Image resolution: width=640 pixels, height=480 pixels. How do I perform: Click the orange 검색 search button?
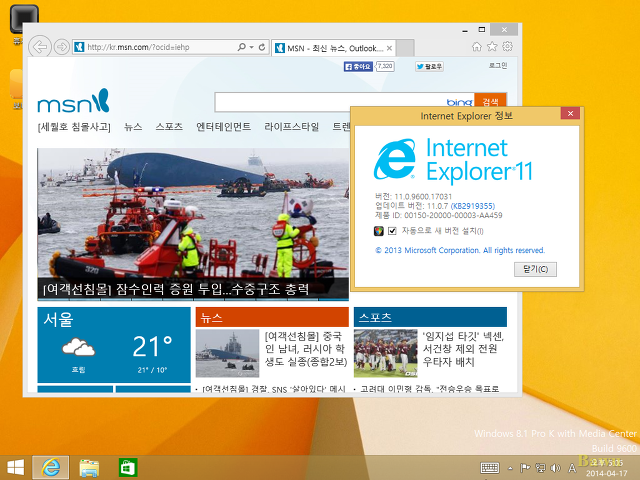[x=491, y=102]
